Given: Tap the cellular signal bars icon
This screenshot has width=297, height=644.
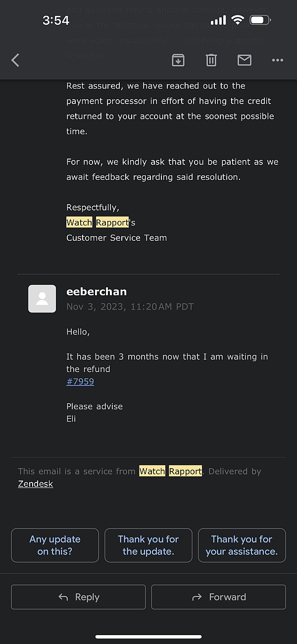Looking at the screenshot, I should 218,20.
